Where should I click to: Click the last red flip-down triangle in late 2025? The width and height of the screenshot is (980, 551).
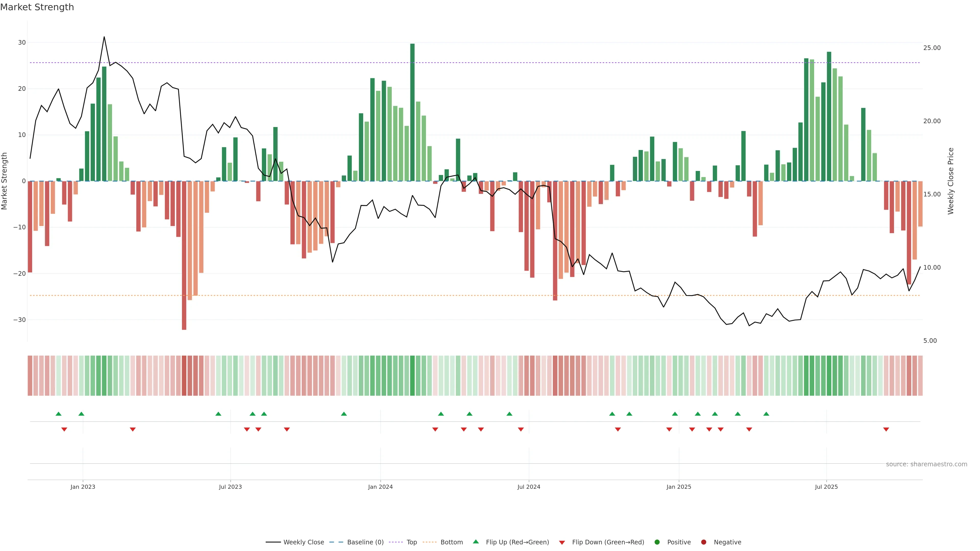tap(886, 429)
